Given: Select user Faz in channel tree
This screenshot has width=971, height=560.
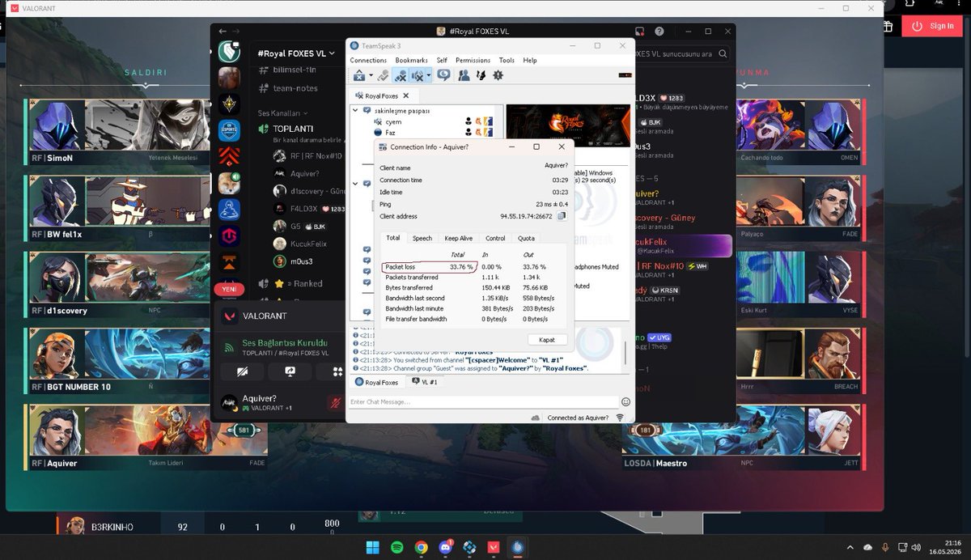Looking at the screenshot, I should [390, 132].
